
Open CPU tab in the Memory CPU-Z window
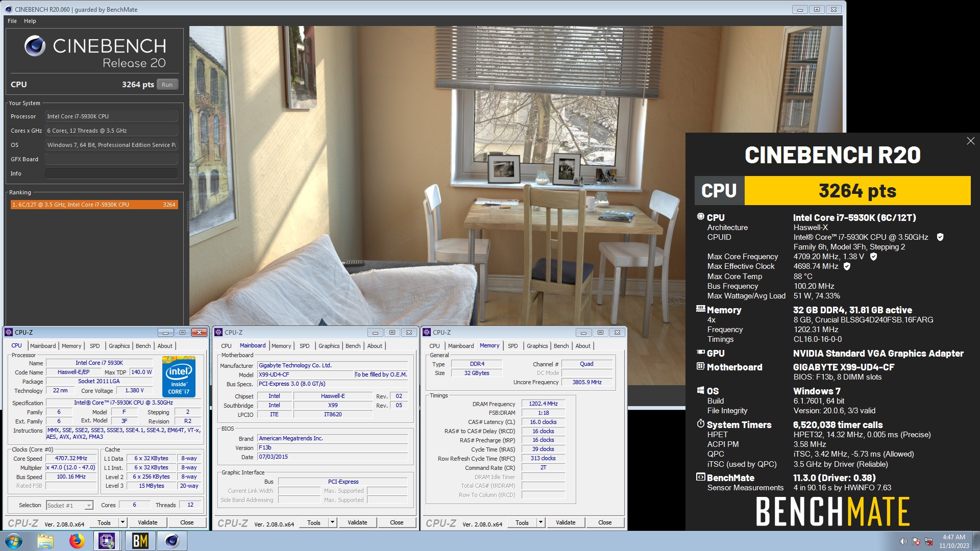(434, 346)
